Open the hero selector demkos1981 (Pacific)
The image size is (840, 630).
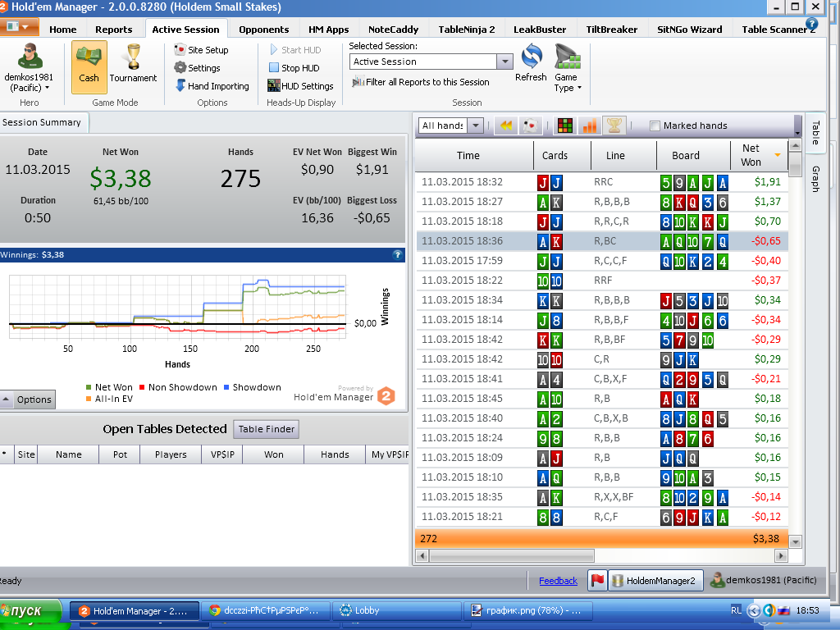29,68
